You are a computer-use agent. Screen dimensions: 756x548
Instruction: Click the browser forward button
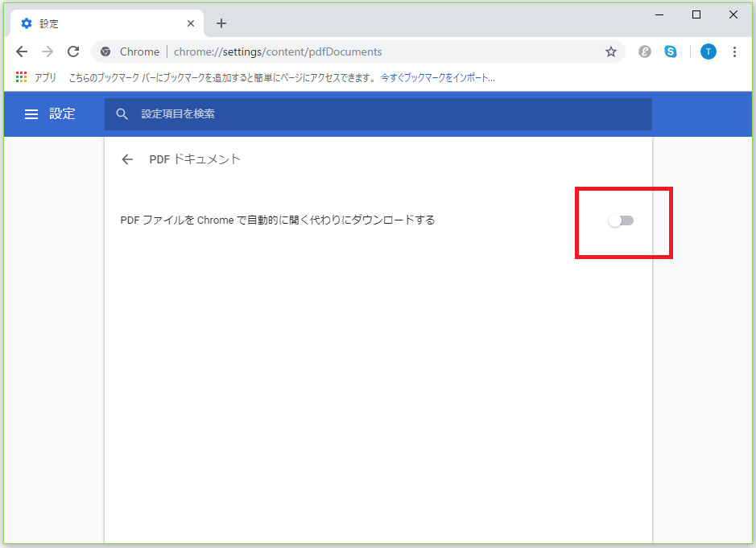48,52
